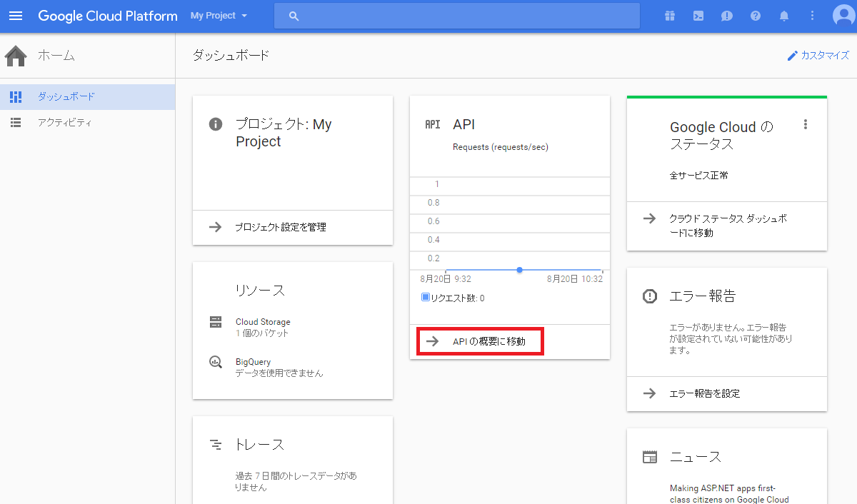The image size is (857, 504).
Task: Click the dashboard icon in the sidebar
Action: click(x=16, y=96)
